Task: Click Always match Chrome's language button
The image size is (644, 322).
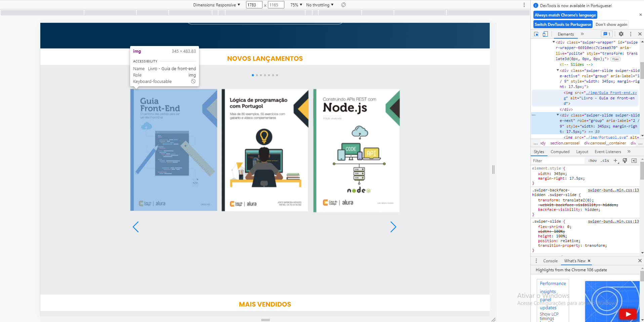Action: click(x=565, y=15)
